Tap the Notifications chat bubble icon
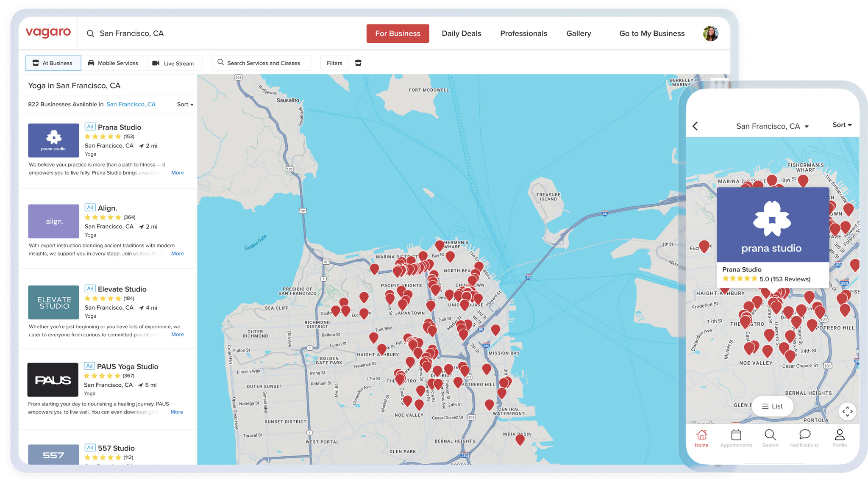The image size is (868, 485). 804,435
